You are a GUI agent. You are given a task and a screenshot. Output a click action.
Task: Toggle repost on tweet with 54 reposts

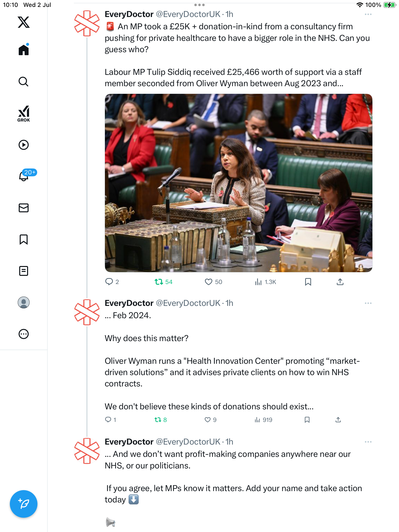click(x=163, y=282)
